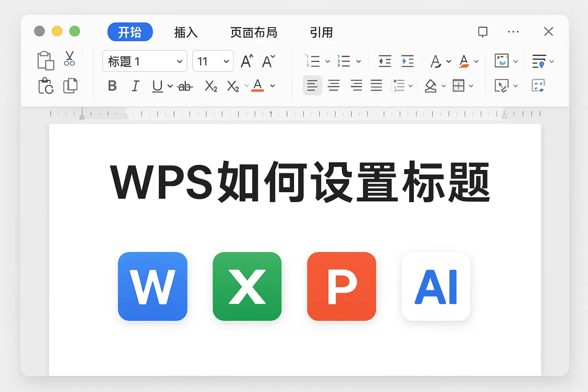Select the Cut (scissors) tool
The width and height of the screenshot is (588, 392).
(70, 59)
